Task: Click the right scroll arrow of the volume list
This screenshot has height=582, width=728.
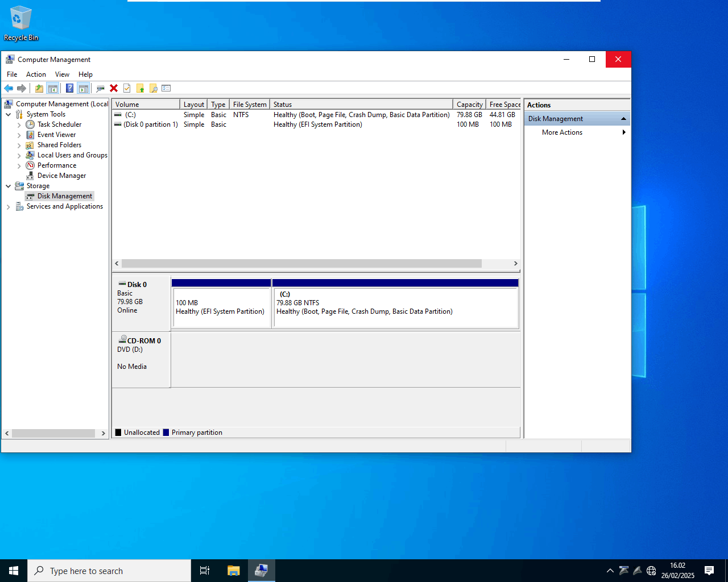Action: [516, 264]
